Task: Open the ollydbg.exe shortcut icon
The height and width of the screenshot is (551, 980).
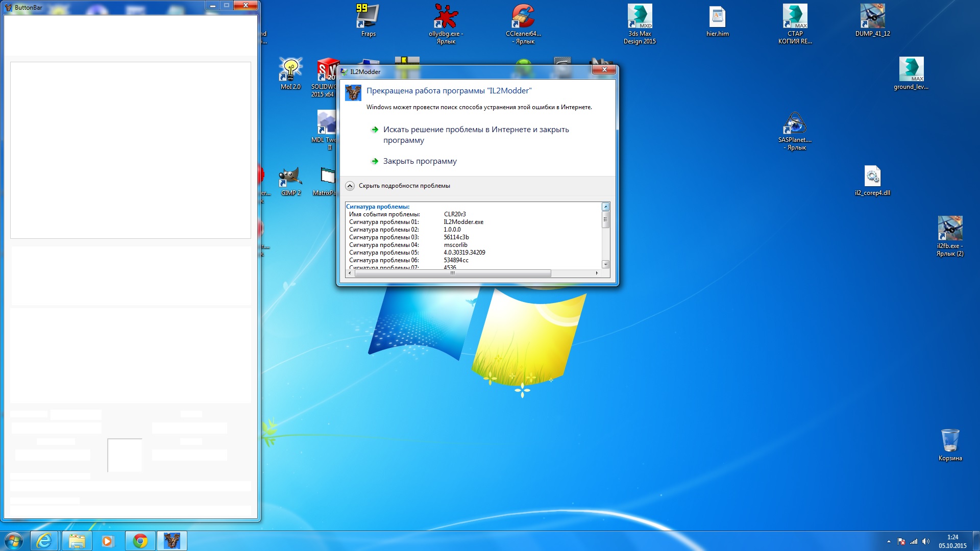Action: pos(446,17)
